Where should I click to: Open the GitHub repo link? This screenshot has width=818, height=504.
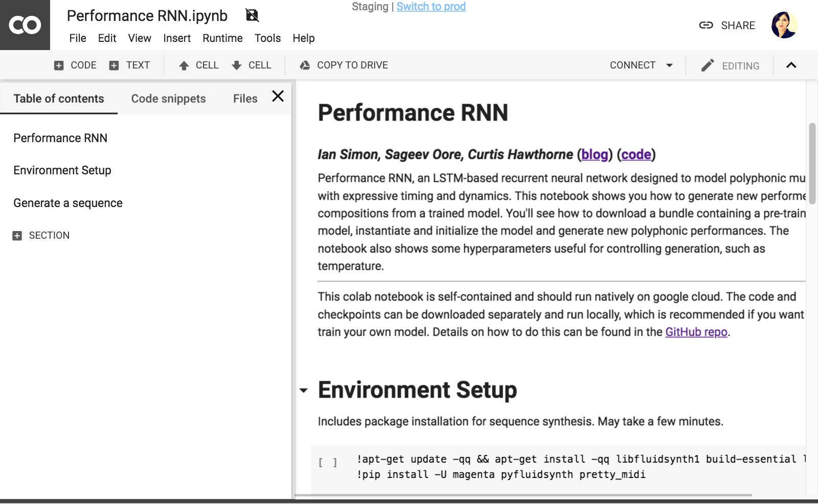click(696, 332)
